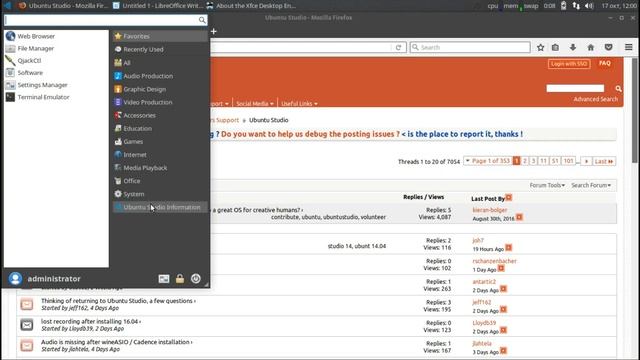Open kieran-bolger last poster profile

[x=489, y=210]
